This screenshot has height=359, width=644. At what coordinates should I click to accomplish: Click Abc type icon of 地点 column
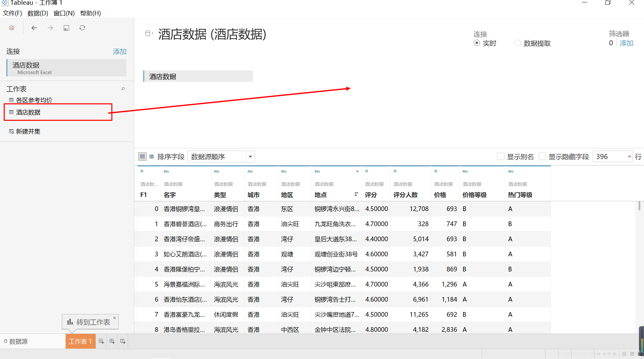point(317,171)
